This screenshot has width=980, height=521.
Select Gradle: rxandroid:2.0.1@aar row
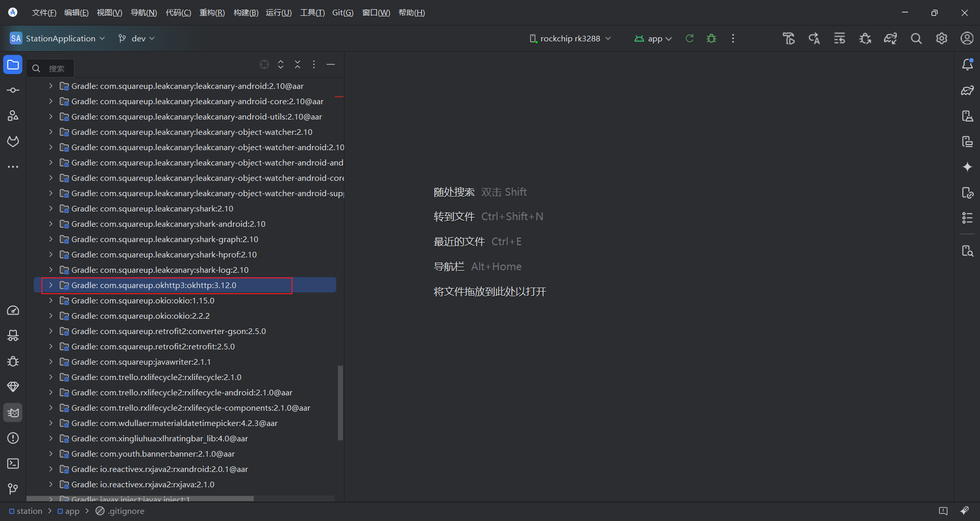point(185,469)
